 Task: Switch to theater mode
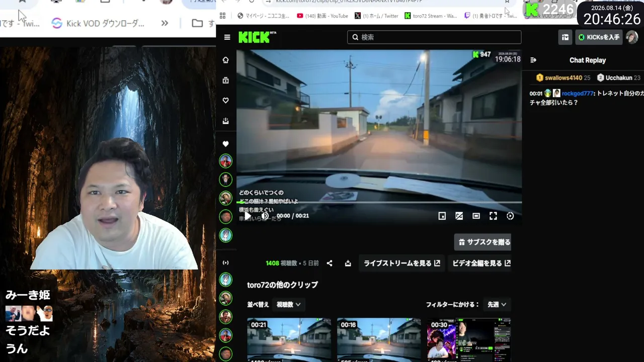pyautogui.click(x=476, y=216)
